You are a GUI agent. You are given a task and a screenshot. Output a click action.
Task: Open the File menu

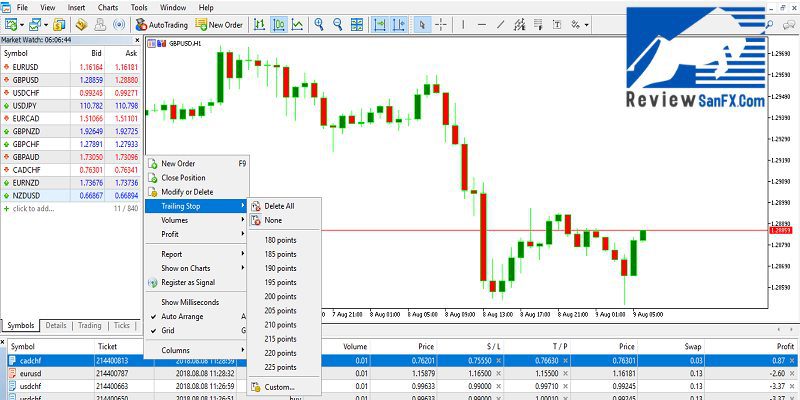[x=22, y=8]
